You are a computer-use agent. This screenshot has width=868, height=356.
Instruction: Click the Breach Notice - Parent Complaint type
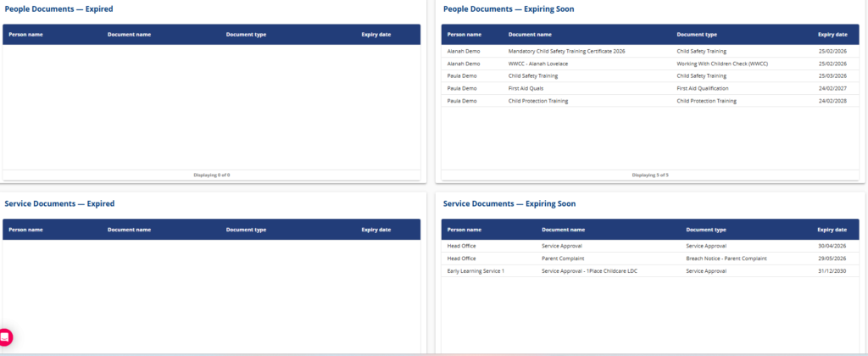726,259
